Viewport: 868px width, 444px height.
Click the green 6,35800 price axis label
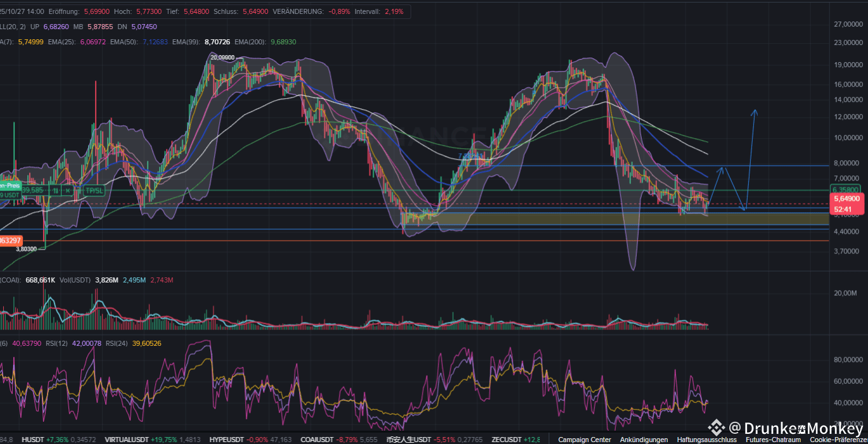click(846, 189)
